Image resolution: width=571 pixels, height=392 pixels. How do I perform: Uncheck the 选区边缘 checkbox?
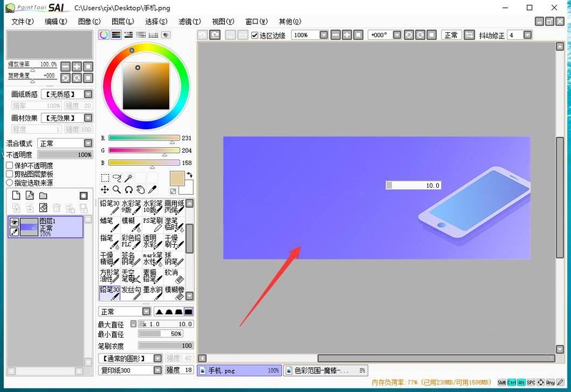tap(256, 35)
